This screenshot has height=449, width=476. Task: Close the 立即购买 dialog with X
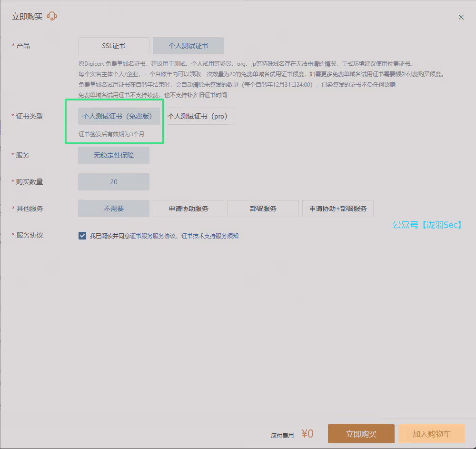click(461, 17)
